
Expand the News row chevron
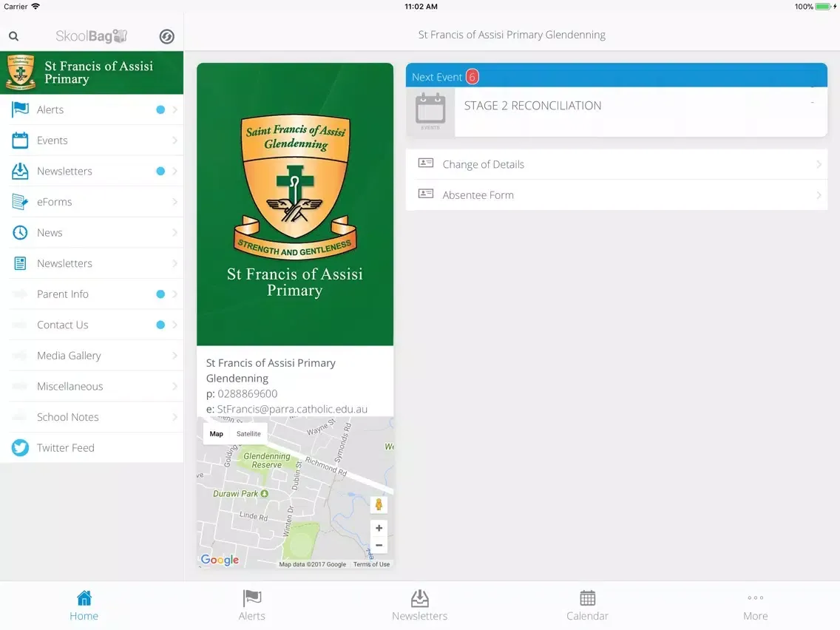(175, 232)
